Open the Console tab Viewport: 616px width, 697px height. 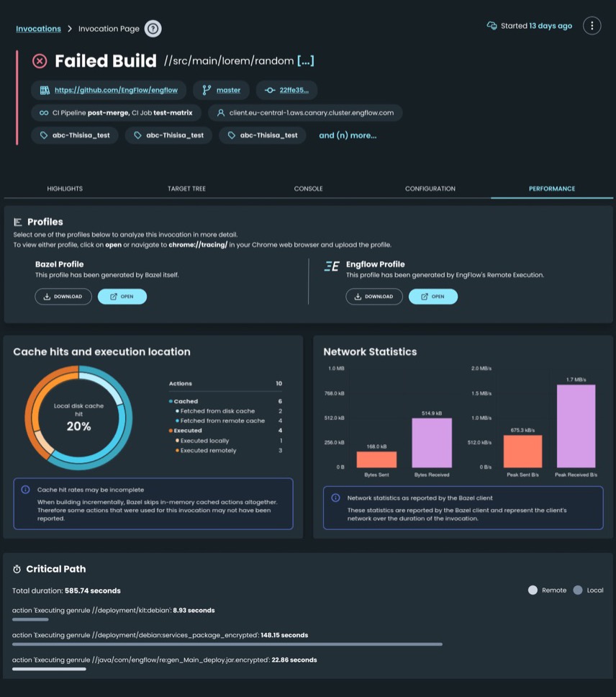coord(308,189)
